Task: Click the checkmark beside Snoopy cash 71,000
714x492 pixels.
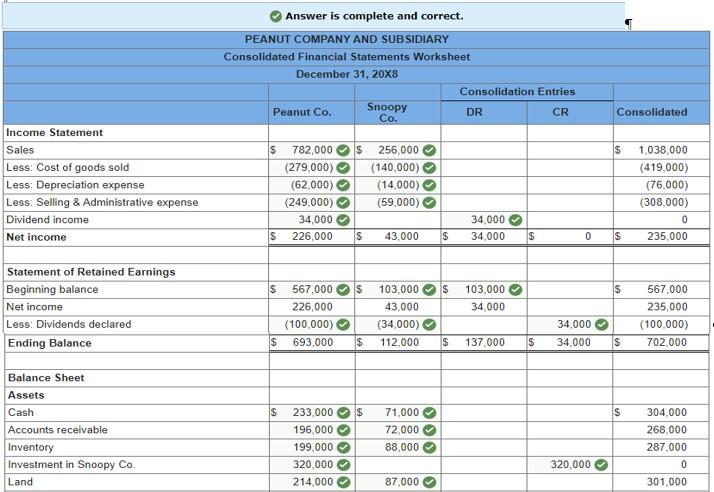Action: [429, 413]
